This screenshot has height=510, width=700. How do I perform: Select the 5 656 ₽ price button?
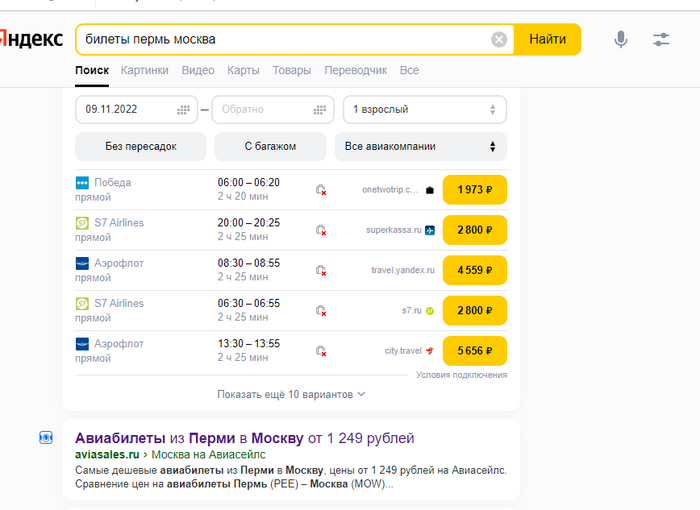(475, 351)
